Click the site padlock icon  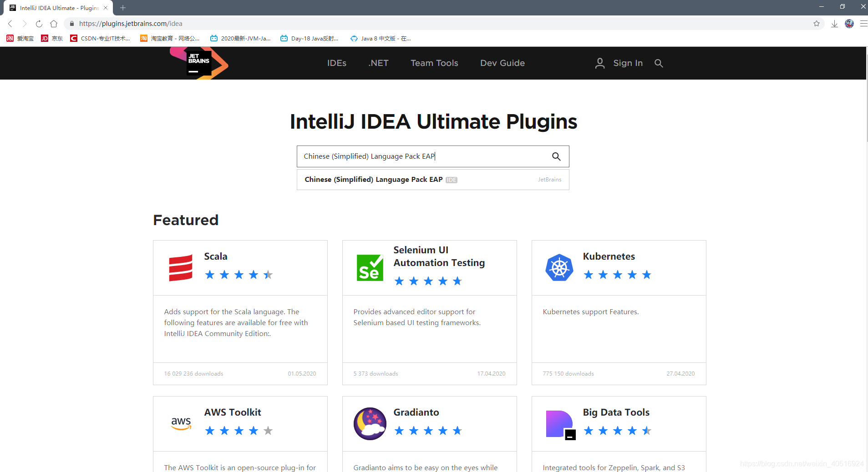click(72, 24)
